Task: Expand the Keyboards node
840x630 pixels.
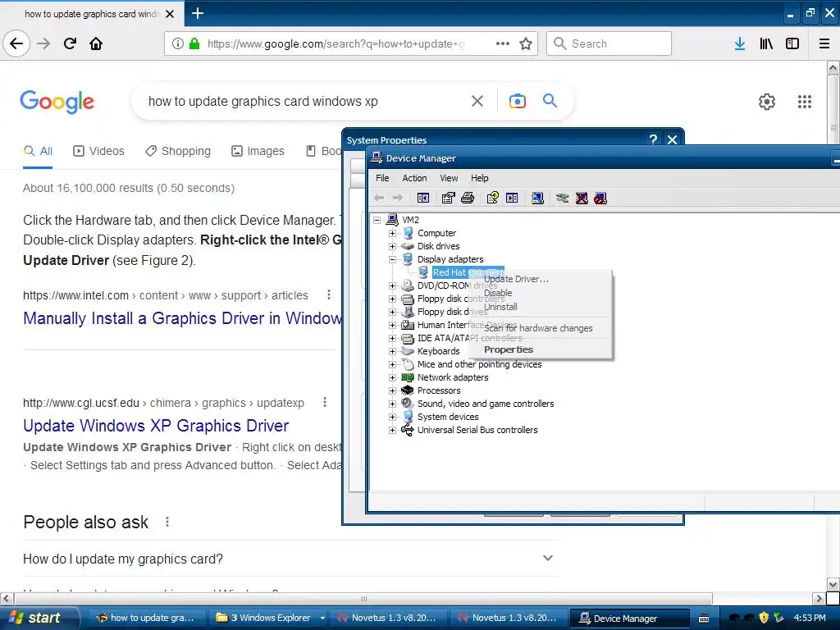Action: tap(392, 351)
